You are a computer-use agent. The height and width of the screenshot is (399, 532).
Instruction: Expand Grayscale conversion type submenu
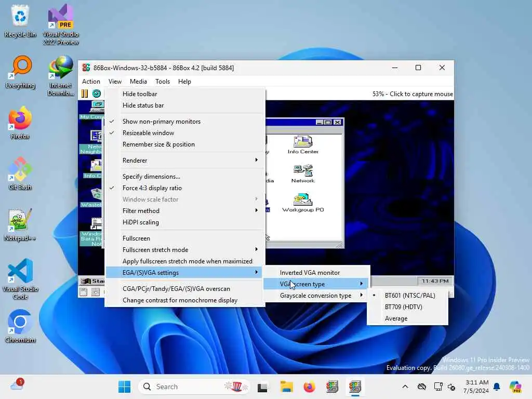(316, 296)
